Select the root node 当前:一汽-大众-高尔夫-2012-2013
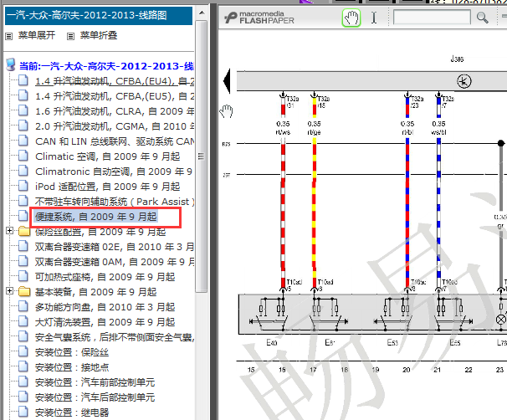 (x=106, y=66)
